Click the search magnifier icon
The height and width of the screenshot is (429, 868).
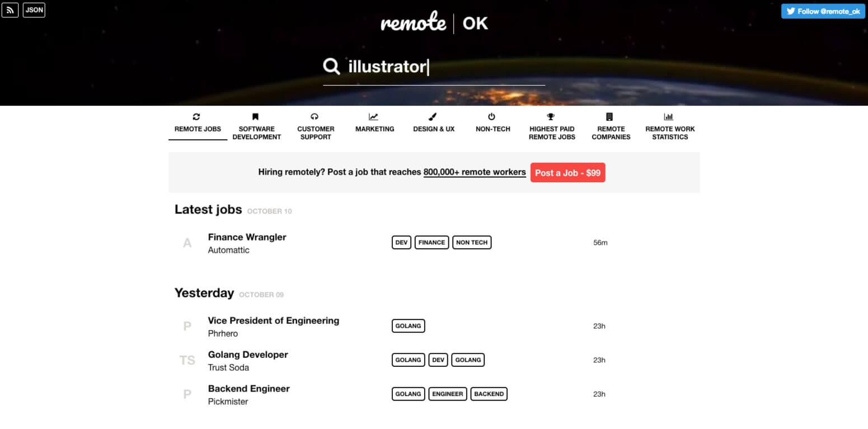331,67
